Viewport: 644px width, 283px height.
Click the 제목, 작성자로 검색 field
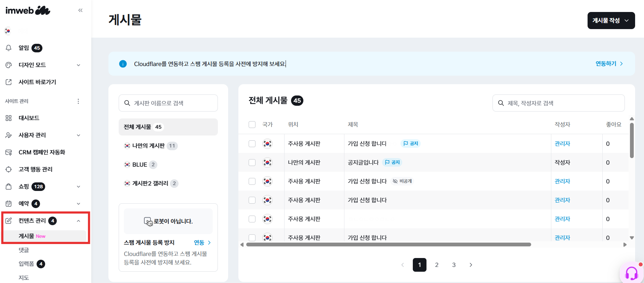tap(558, 103)
